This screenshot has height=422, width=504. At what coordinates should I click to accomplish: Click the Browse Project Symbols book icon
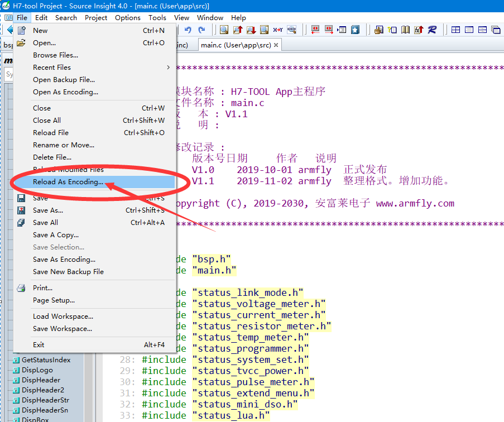406,30
